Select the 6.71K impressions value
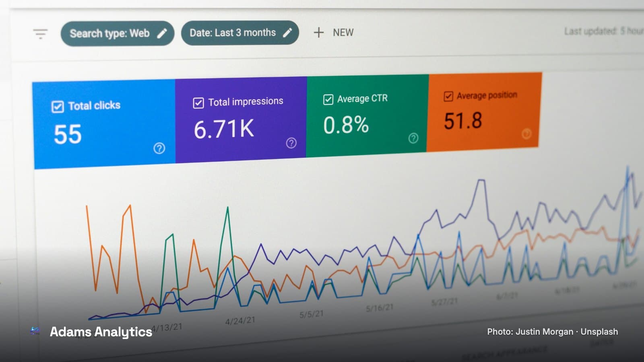 click(x=224, y=129)
